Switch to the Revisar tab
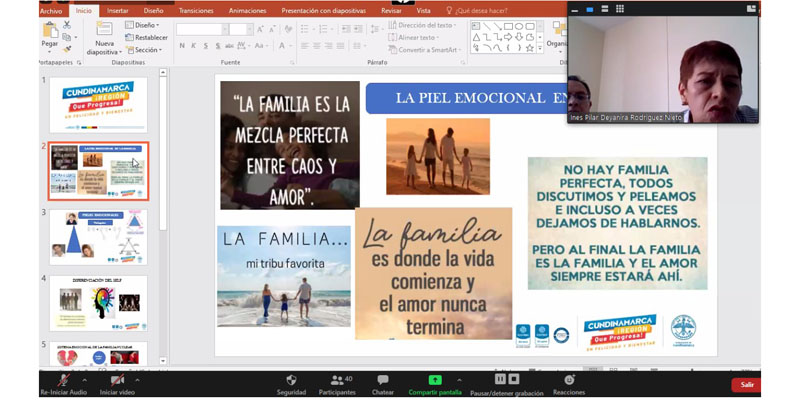This screenshot has width=800, height=400. [x=391, y=11]
